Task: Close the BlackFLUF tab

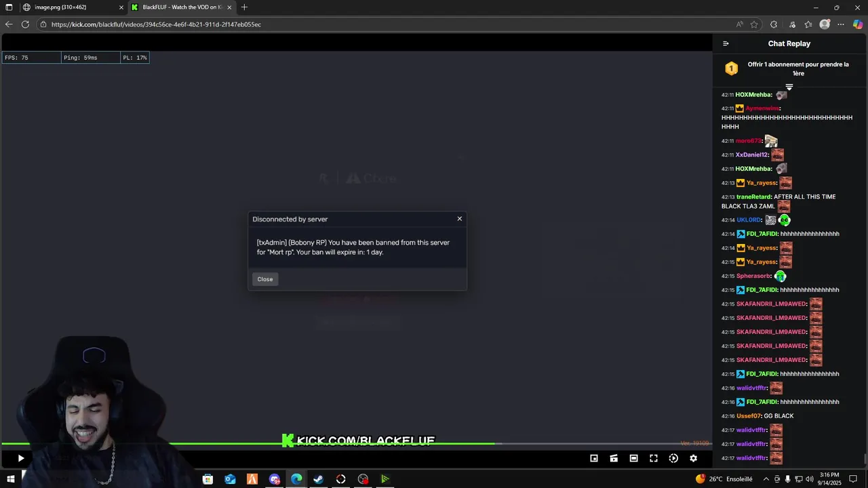Action: (x=229, y=7)
